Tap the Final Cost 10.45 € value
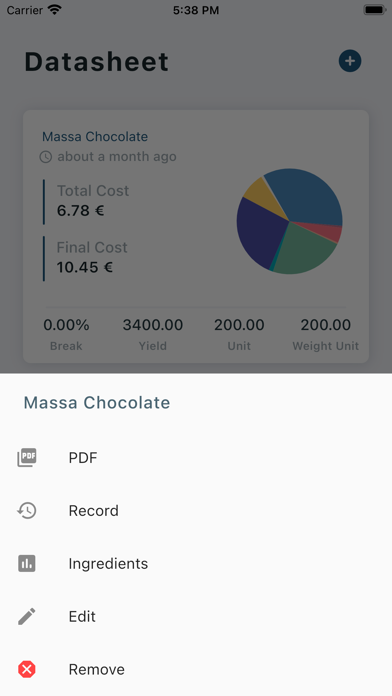Viewport: 392px width, 696px height. 85,267
